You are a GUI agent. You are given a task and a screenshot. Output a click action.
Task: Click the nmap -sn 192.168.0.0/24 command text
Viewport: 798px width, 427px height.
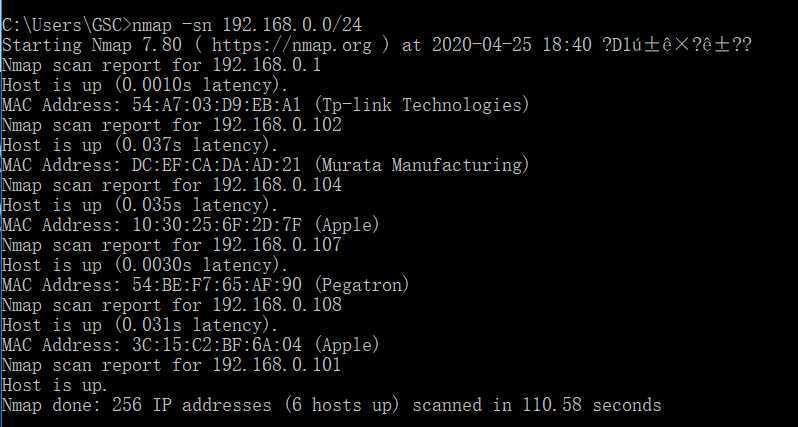[x=247, y=24]
